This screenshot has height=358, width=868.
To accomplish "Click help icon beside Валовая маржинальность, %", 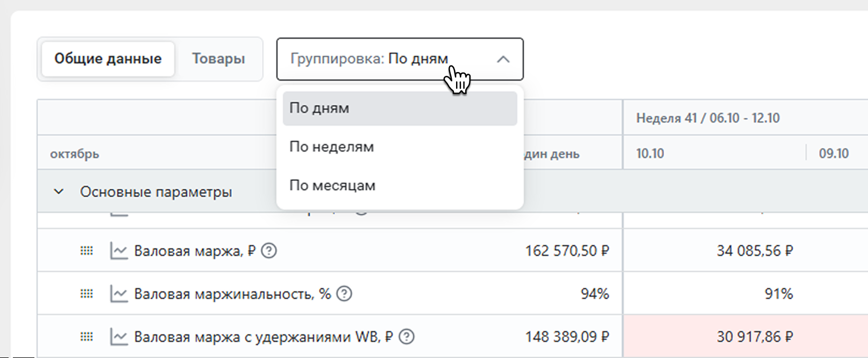I will (x=344, y=293).
